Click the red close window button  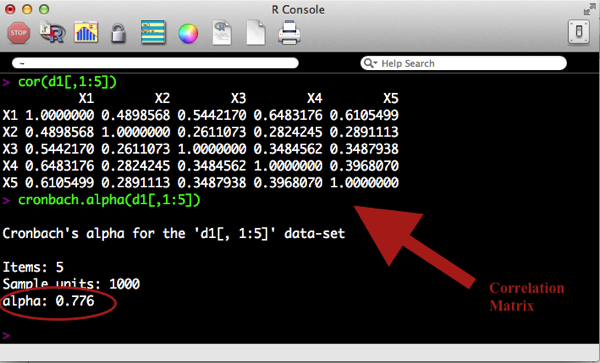10,9
